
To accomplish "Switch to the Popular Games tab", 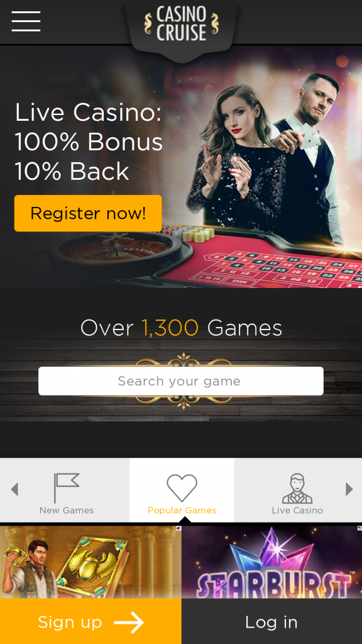I will click(x=182, y=490).
